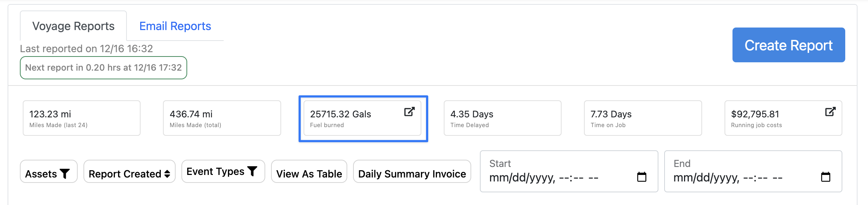The width and height of the screenshot is (868, 205).
Task: Click the Next report schedule badge
Action: pyautogui.click(x=103, y=68)
